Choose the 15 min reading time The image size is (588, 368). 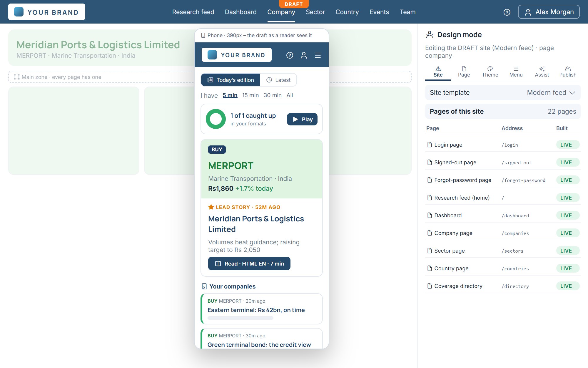tap(250, 95)
